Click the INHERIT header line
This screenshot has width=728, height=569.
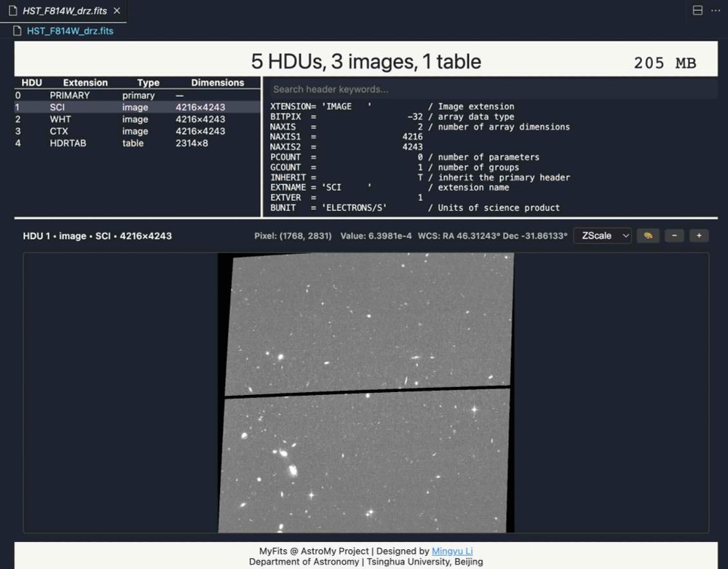[420, 178]
